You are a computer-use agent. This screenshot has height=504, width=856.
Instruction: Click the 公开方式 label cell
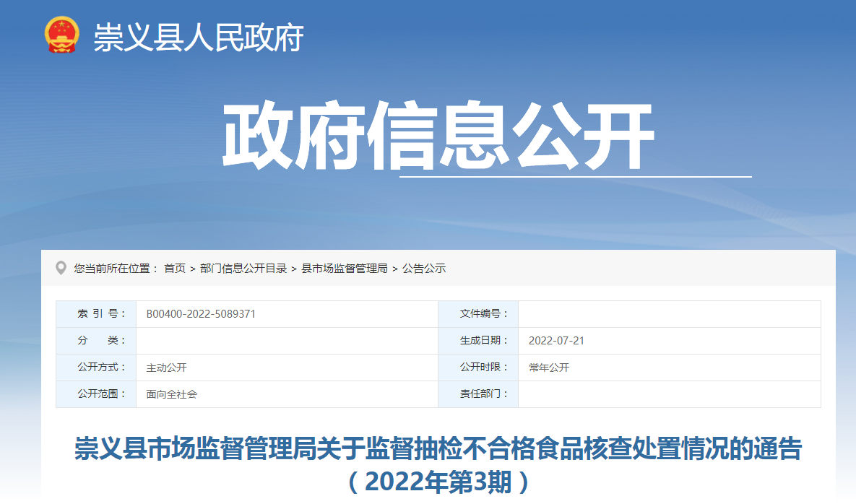pos(96,368)
